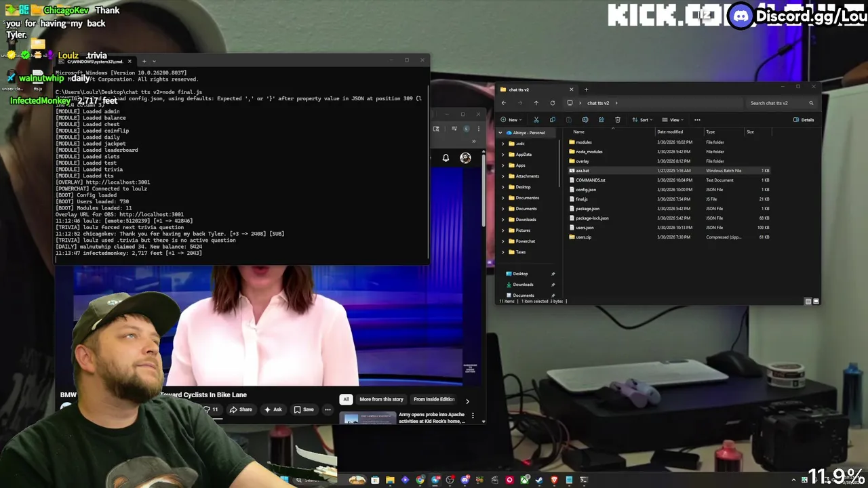The image size is (868, 488).
Task: Open the terminal icon on the taskbar
Action: click(x=584, y=480)
